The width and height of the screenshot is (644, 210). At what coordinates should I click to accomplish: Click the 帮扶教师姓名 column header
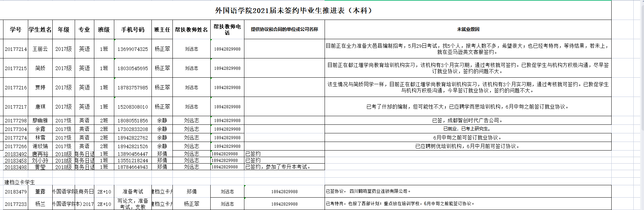pyautogui.click(x=191, y=30)
